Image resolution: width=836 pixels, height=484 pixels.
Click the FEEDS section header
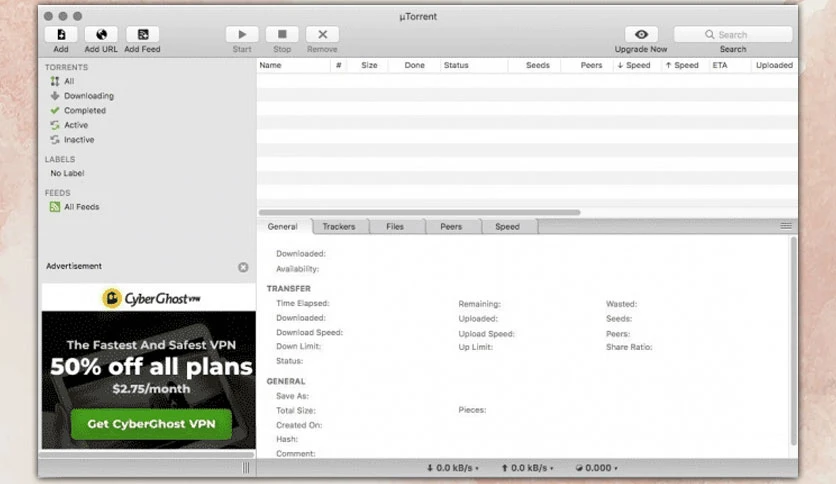tap(58, 193)
